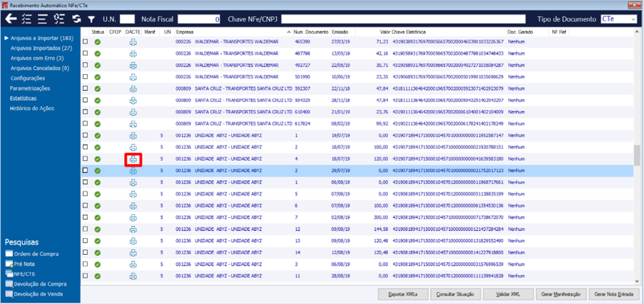This screenshot has width=644, height=304.
Task: Tick the checkbox for document 610400
Action: tap(85, 112)
